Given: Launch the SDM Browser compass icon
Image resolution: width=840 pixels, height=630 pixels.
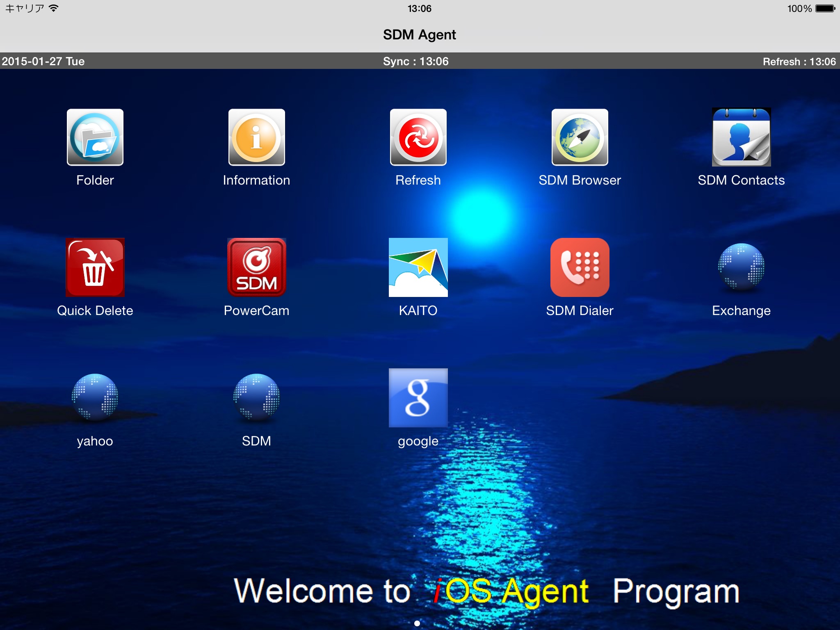Looking at the screenshot, I should pos(580,137).
